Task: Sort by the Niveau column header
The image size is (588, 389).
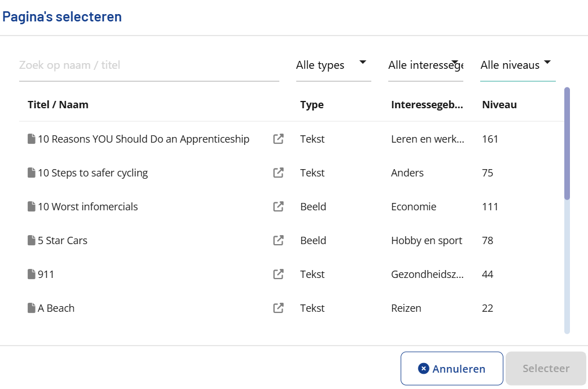Action: (499, 105)
